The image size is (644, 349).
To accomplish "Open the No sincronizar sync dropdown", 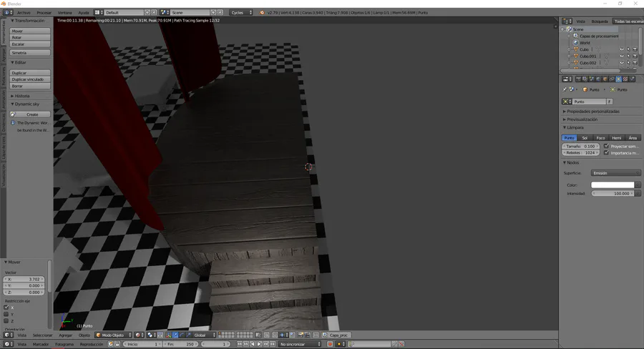I will [299, 344].
